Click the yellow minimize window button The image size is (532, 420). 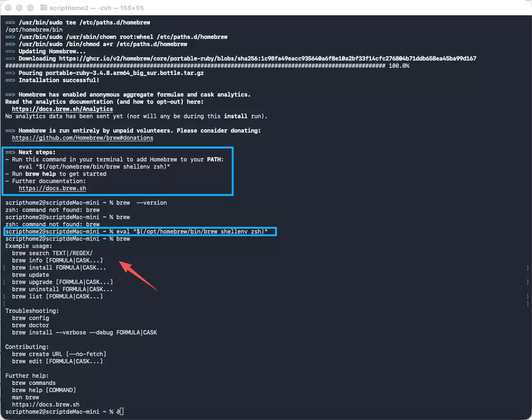(x=19, y=8)
